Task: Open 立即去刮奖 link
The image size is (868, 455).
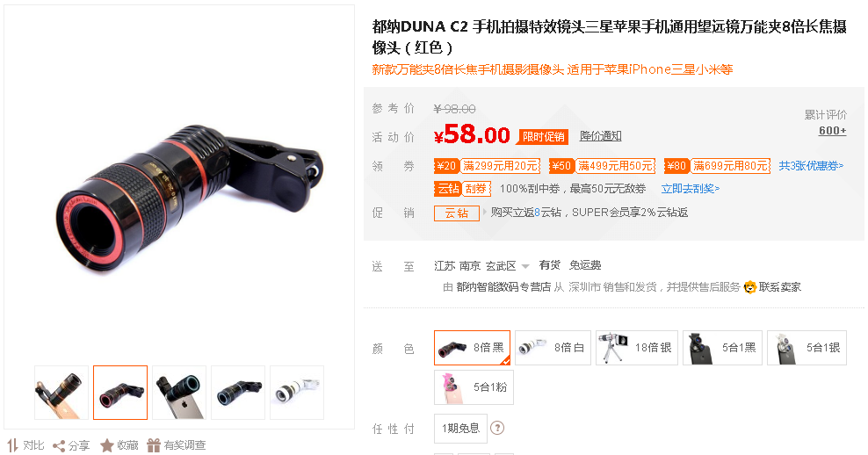Action: pos(691,189)
